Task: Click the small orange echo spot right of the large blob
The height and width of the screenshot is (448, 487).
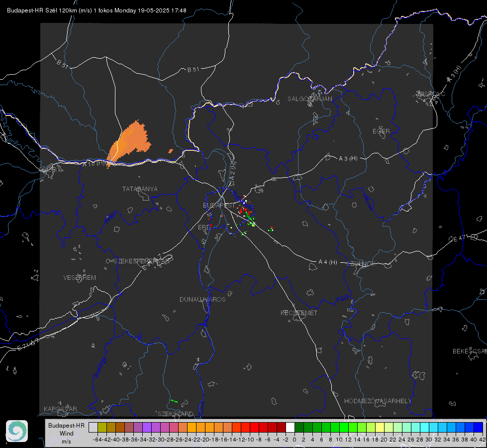Action: (x=171, y=151)
